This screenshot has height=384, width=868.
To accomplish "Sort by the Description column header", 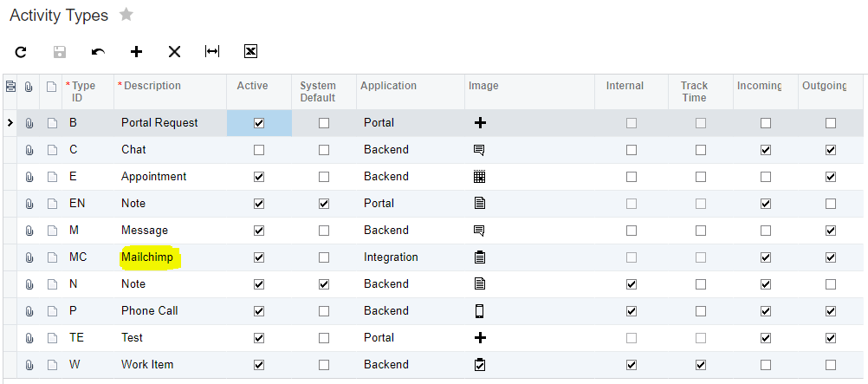I will (x=152, y=86).
